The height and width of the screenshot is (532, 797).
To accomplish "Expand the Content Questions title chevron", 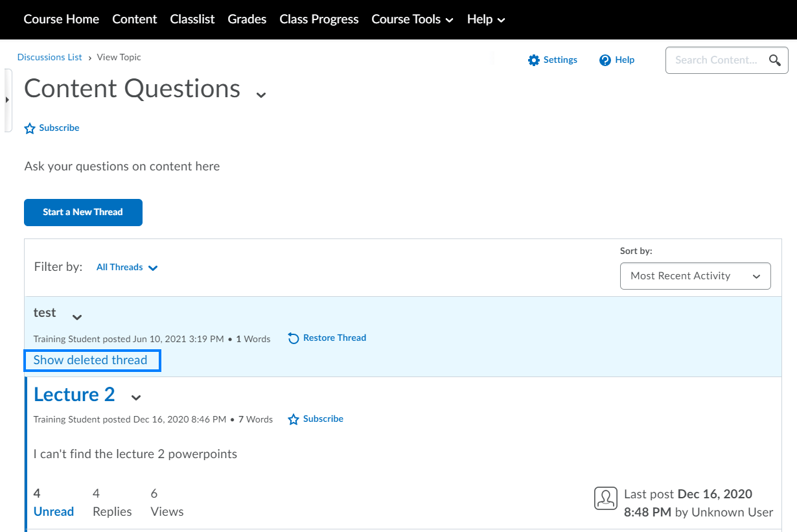I will (x=261, y=94).
